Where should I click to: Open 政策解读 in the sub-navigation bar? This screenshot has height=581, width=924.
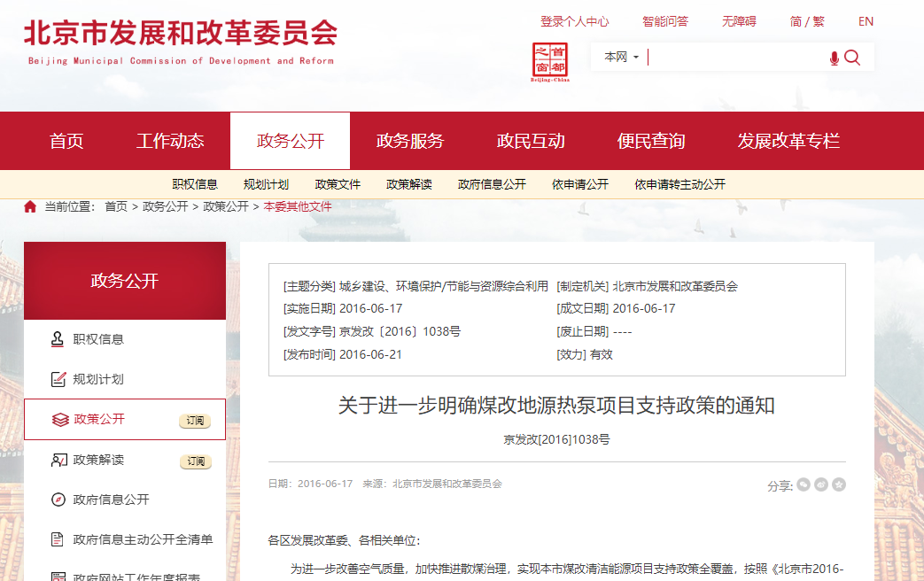click(x=409, y=184)
